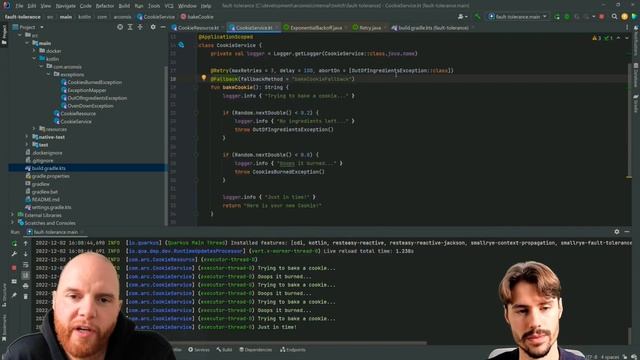640x360 pixels.
Task: Click bakeCookie in the breadcrumb bar
Action: (197, 17)
